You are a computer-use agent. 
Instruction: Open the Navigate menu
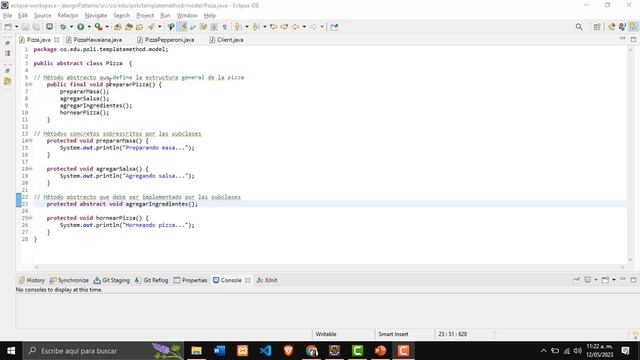pos(96,16)
